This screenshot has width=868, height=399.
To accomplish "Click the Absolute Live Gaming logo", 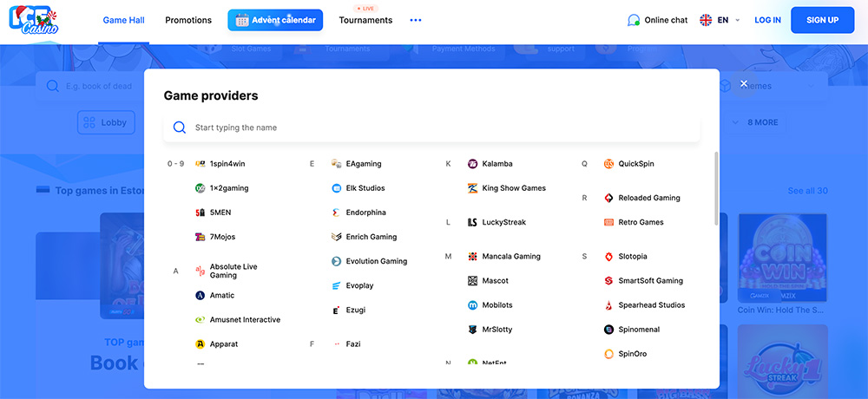I will coord(201,271).
